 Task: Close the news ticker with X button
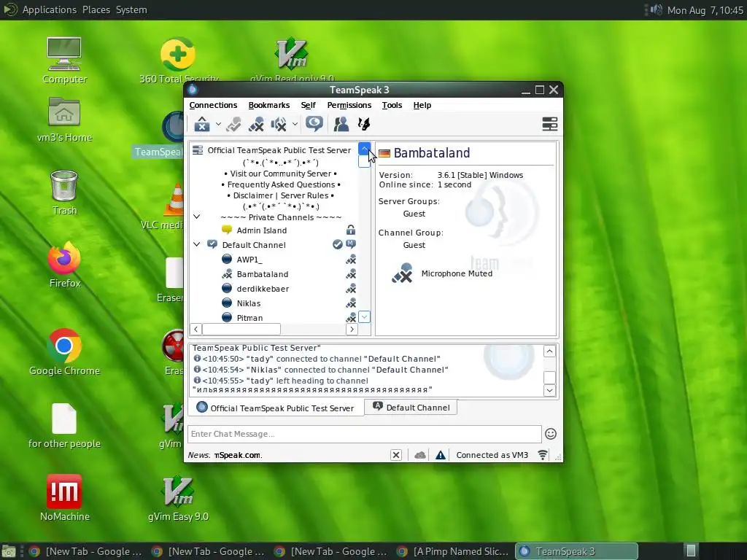click(396, 455)
